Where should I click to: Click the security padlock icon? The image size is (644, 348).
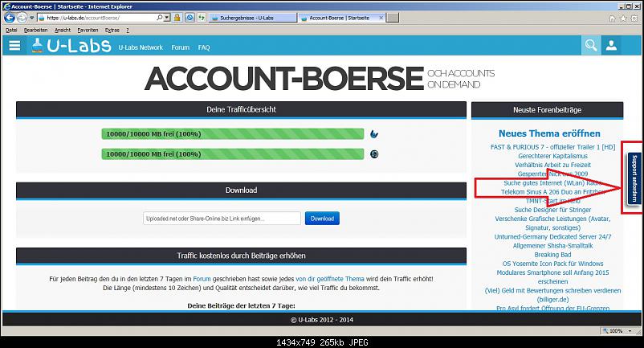177,18
